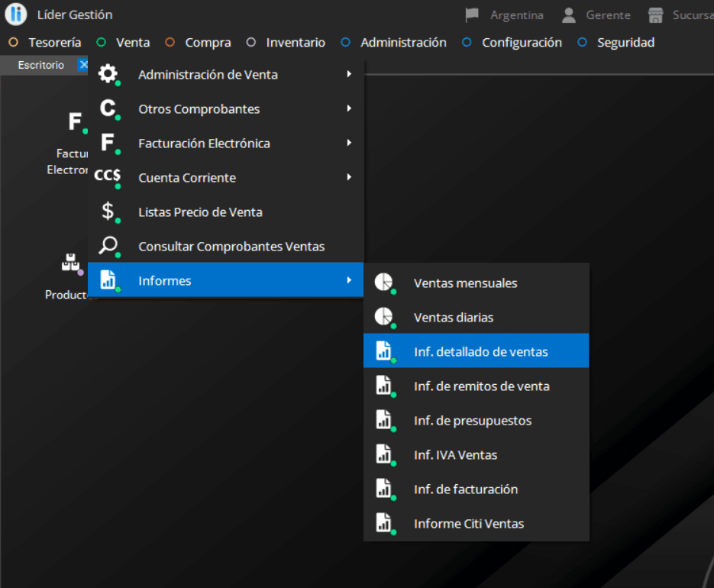Click the Administración de Venta gear icon

tap(108, 75)
